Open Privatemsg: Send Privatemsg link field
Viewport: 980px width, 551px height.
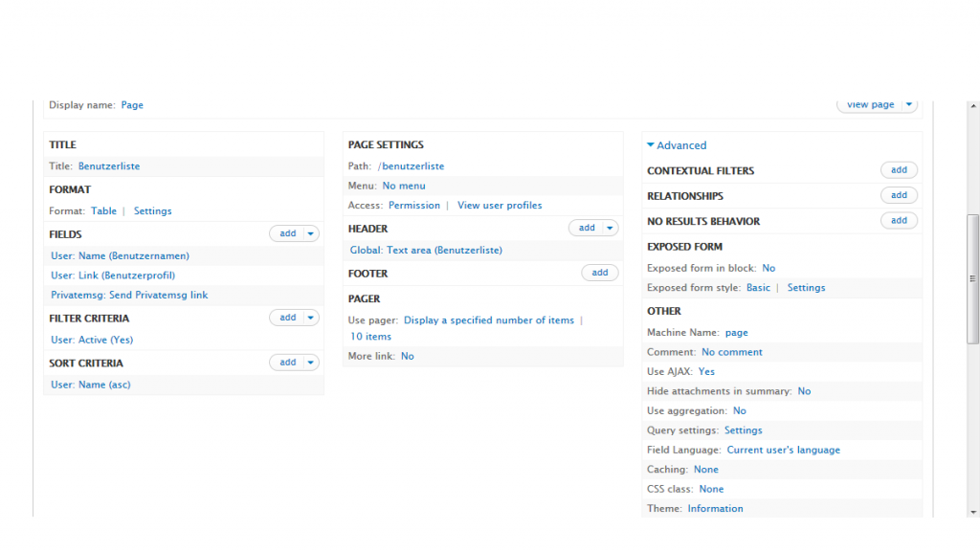click(x=129, y=296)
